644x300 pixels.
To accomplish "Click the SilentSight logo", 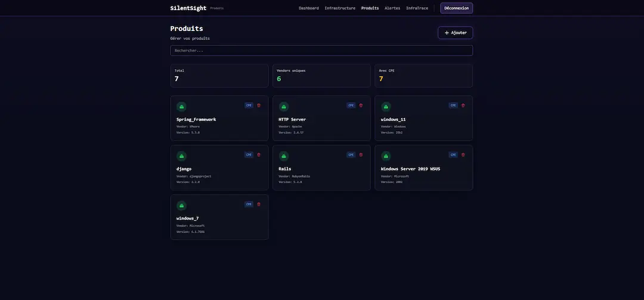I will pos(188,8).
